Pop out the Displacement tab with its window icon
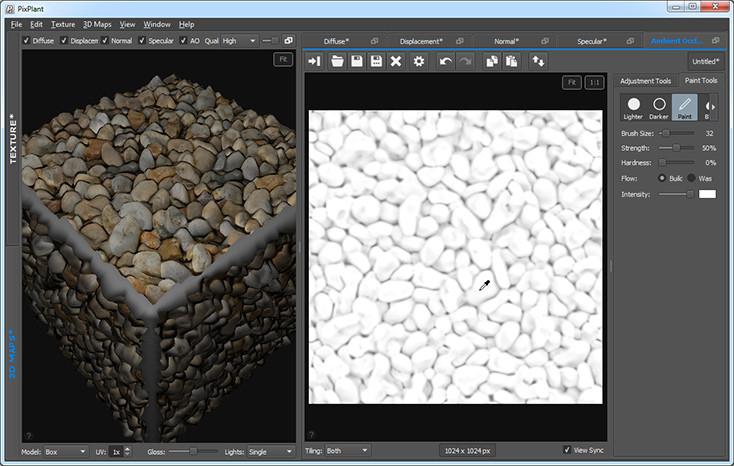Viewport: 734px width, 466px height. pyautogui.click(x=460, y=41)
